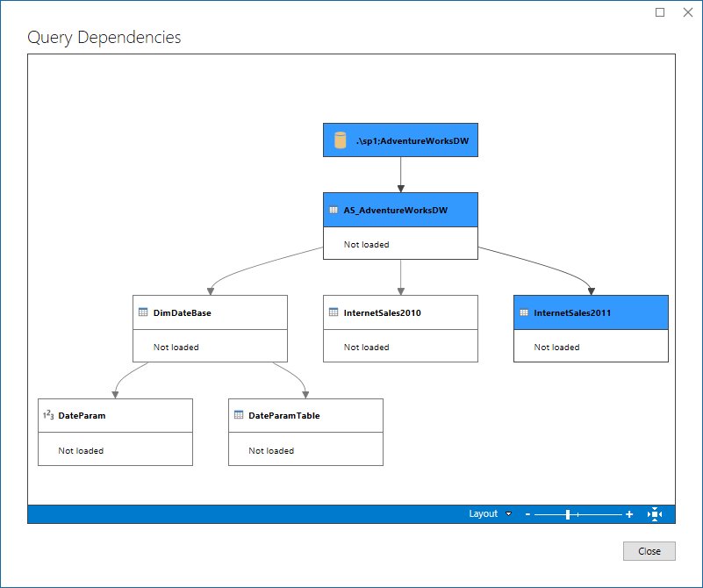Close the dialog with the X button

(688, 12)
